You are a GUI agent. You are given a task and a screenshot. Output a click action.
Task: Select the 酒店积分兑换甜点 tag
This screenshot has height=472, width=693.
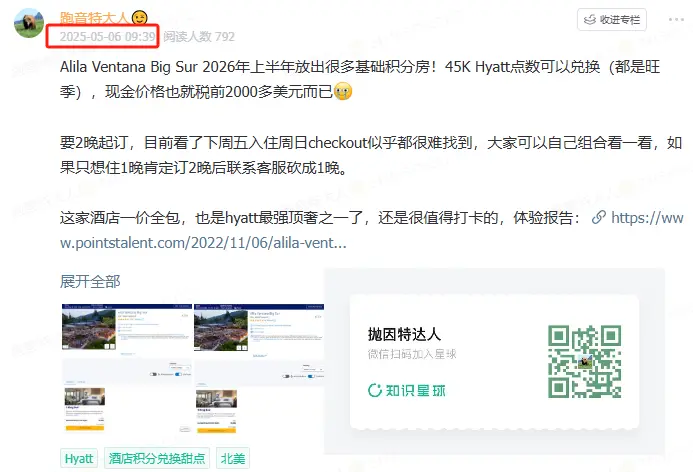pos(157,458)
